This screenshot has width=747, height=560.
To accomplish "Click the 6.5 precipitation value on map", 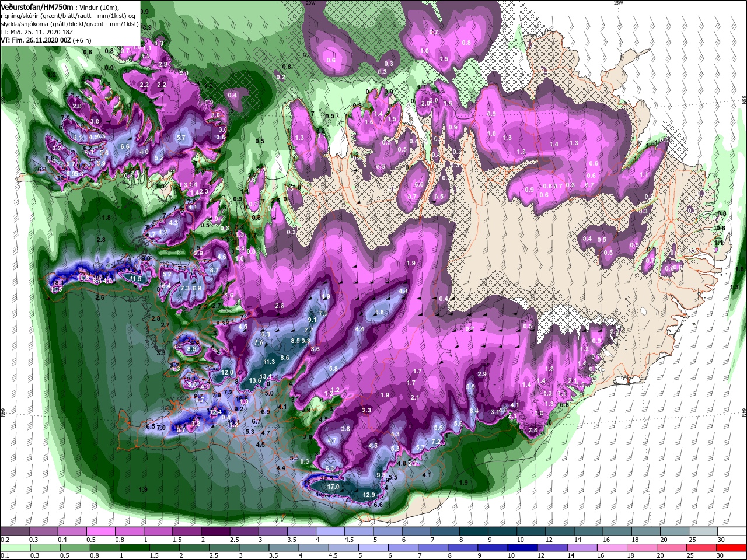I will [x=151, y=426].
